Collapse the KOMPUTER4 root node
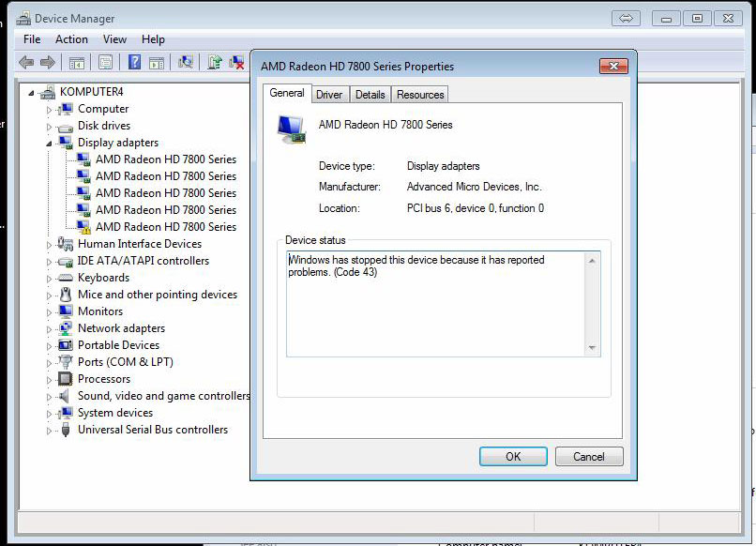 click(31, 93)
